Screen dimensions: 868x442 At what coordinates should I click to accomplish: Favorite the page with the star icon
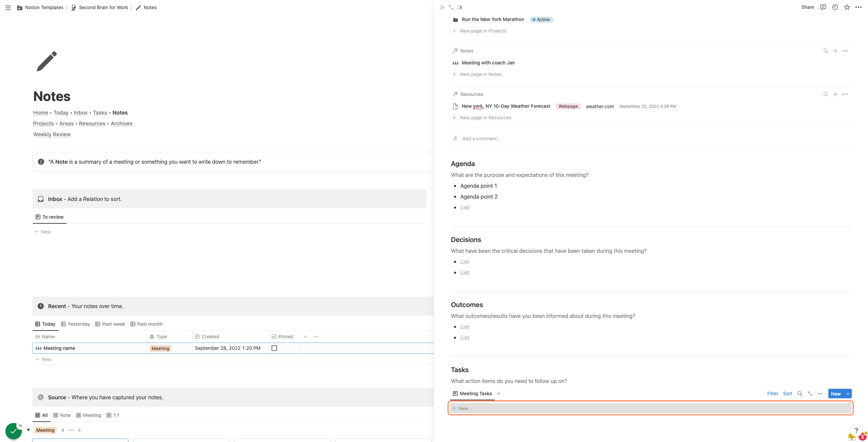847,7
